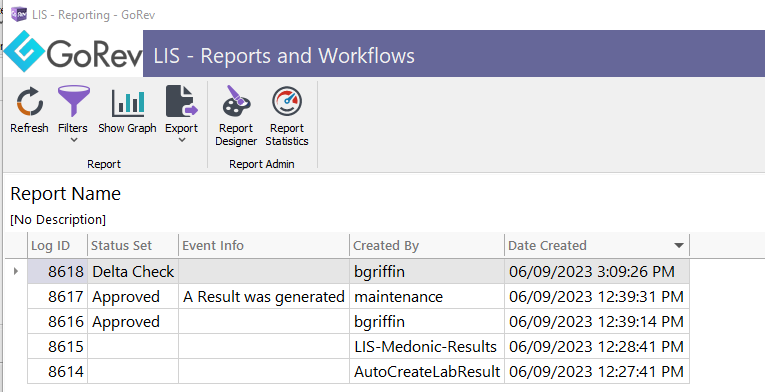Expand the Filters dropdown chevron
765x392 pixels.
[74, 140]
